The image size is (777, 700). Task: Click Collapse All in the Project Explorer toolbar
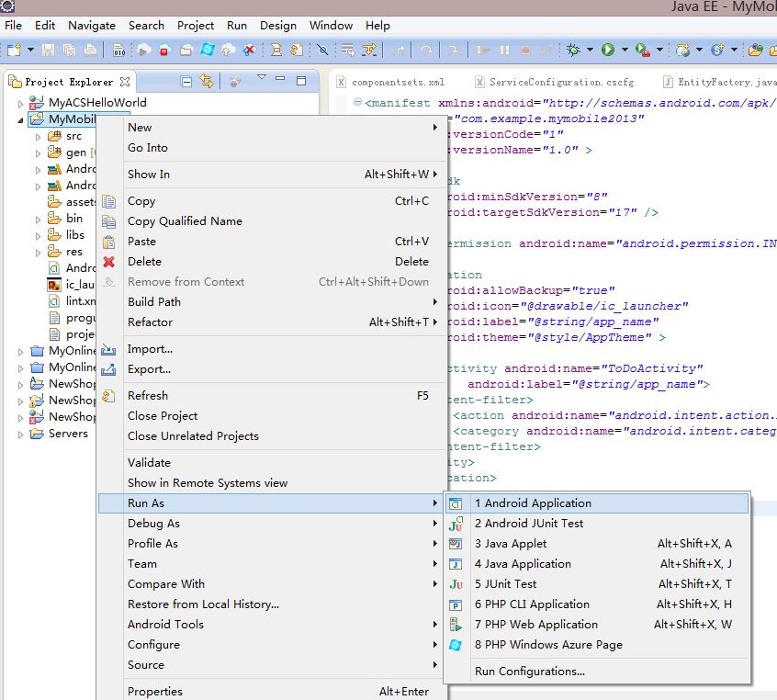186,82
